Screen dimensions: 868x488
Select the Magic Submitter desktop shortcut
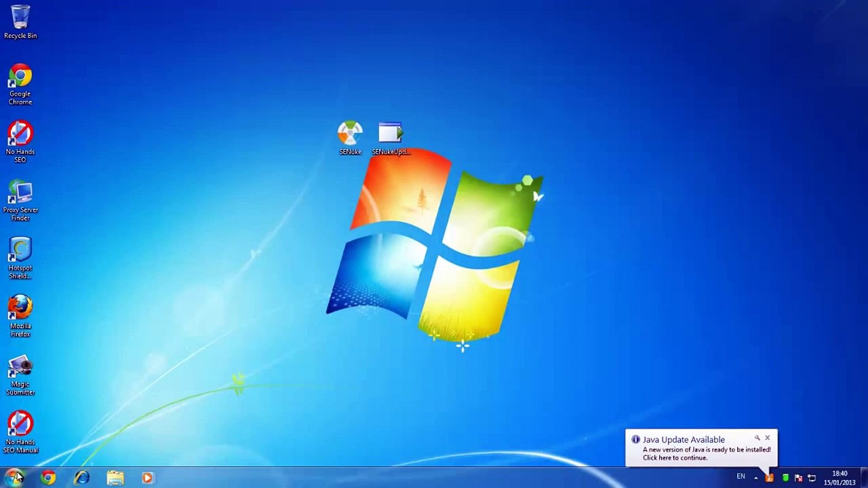point(20,375)
